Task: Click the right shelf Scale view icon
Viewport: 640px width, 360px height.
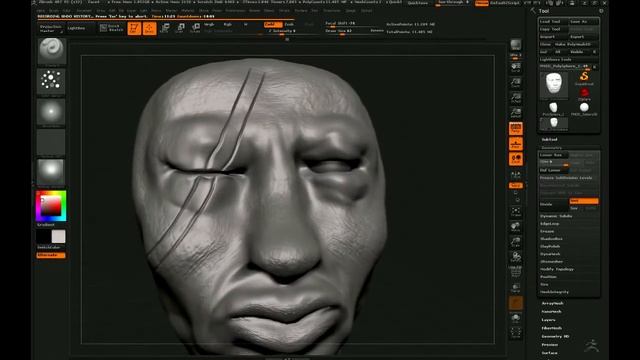Action: click(516, 242)
